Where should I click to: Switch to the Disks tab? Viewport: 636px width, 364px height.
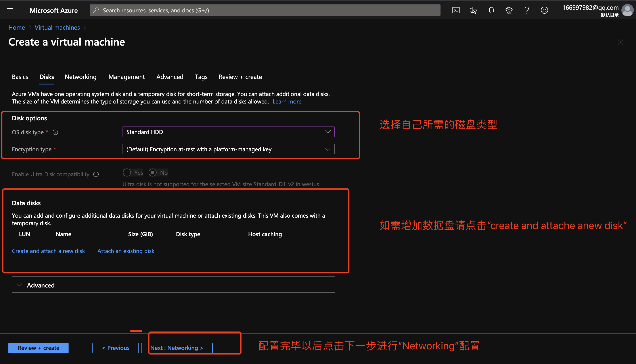[x=46, y=77]
